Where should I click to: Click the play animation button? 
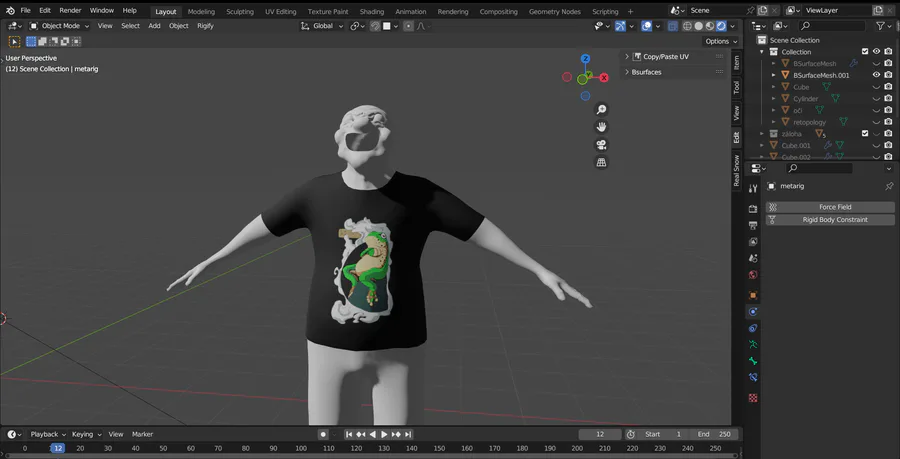coord(385,434)
